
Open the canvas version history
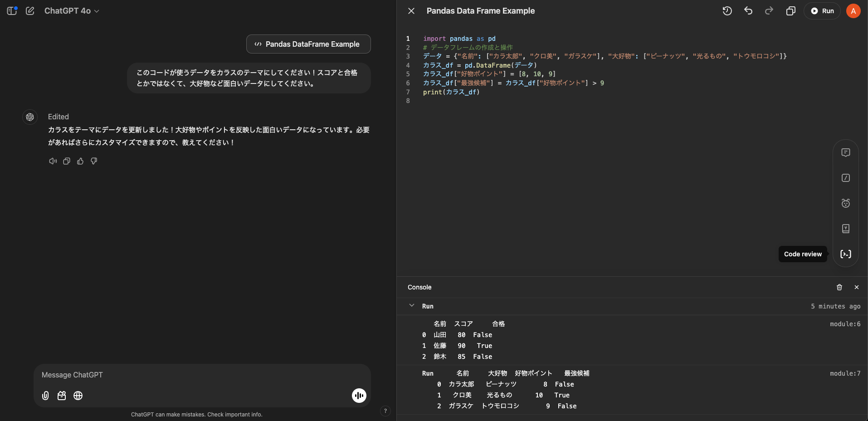click(x=727, y=10)
